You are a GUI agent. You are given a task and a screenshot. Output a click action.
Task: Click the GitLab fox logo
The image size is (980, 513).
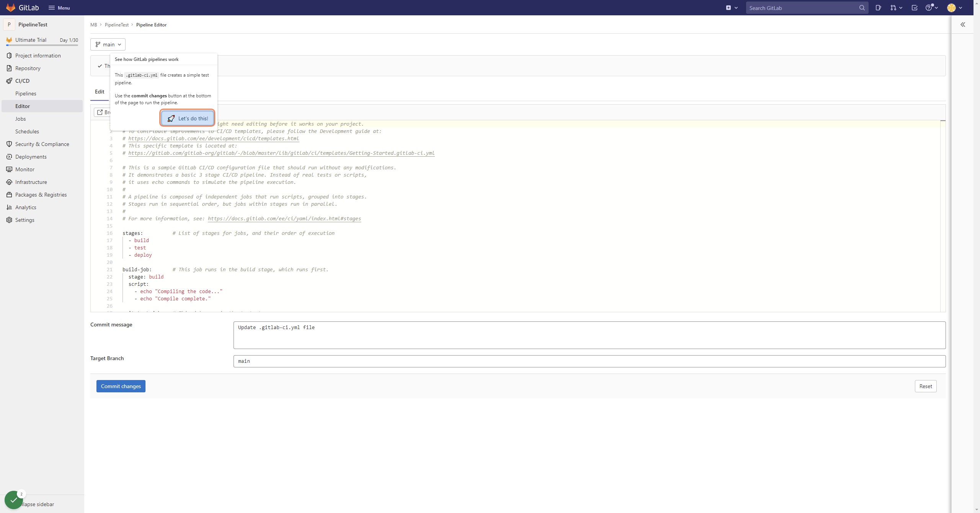click(x=11, y=8)
